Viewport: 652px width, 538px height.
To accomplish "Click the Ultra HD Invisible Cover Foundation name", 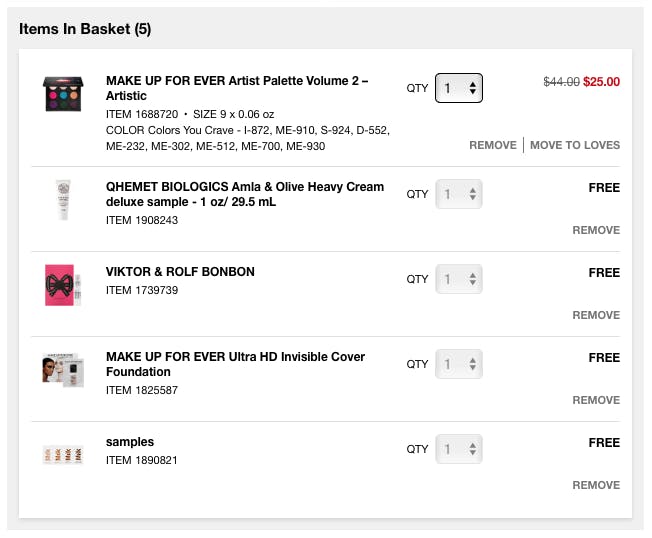I will (x=235, y=364).
